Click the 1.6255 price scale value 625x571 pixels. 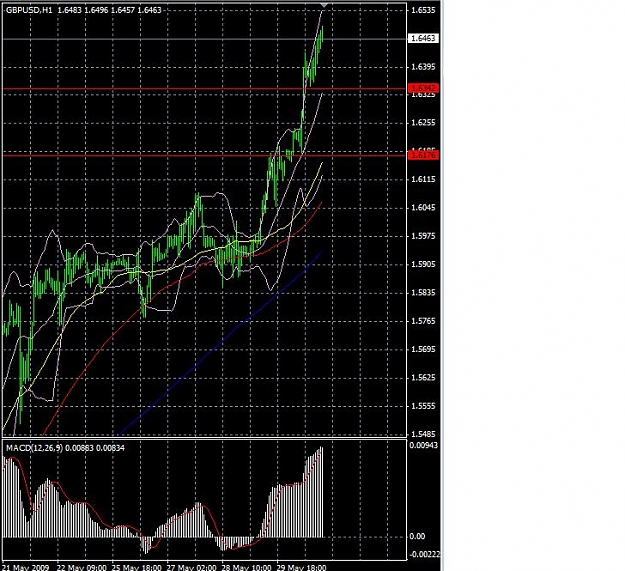(423, 123)
